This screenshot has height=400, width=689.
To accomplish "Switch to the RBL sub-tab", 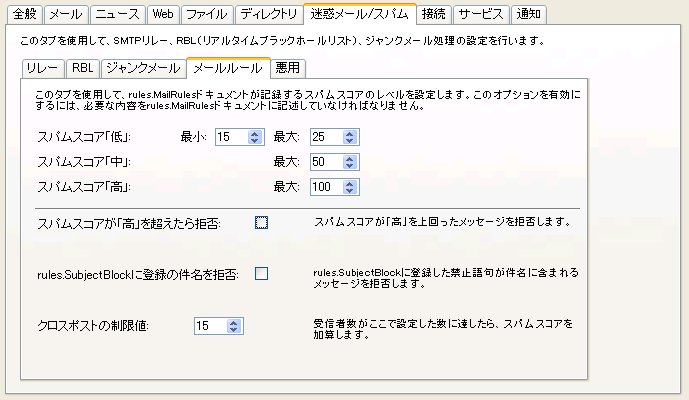I will pos(82,69).
